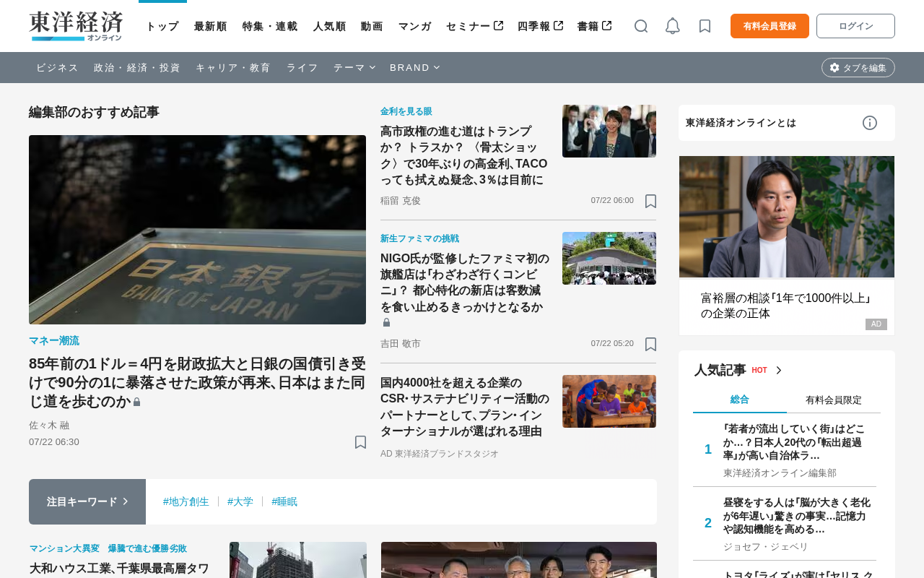The image size is (924, 578).
Task: Open the 富裕層の相談 ad banner
Action: [787, 246]
